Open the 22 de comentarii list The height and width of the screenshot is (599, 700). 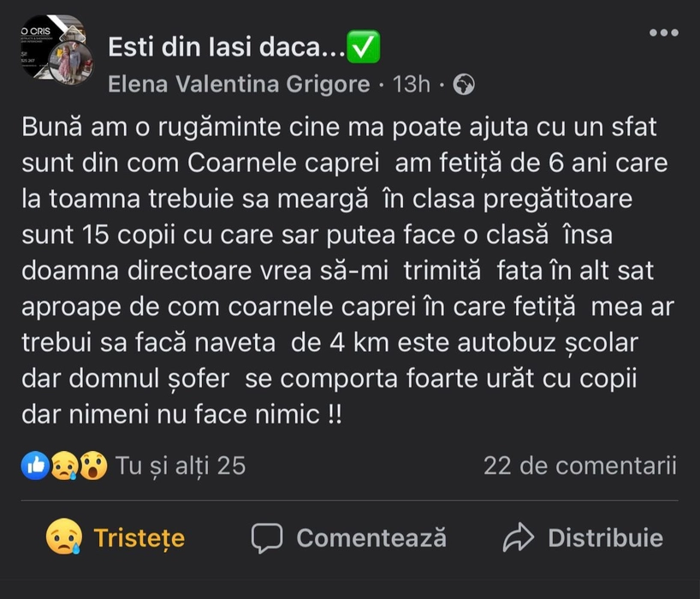[579, 466]
